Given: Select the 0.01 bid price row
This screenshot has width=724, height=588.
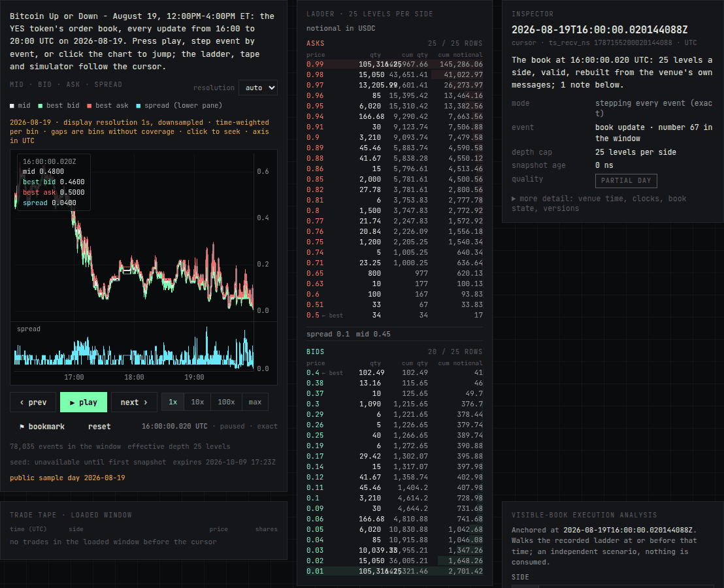Looking at the screenshot, I should click(394, 572).
